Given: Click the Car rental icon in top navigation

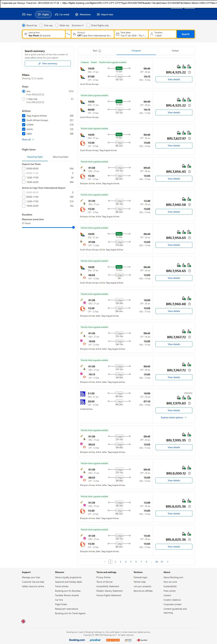Looking at the screenshot, I should pyautogui.click(x=57, y=14).
